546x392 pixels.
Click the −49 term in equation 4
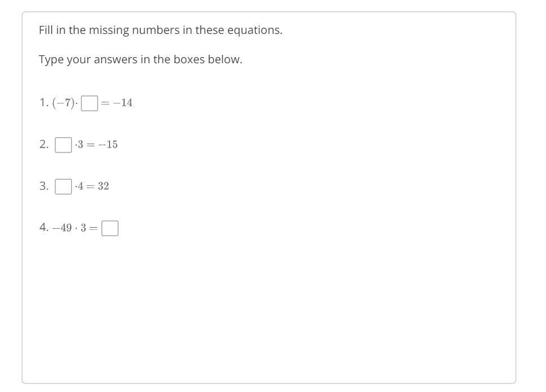point(62,228)
